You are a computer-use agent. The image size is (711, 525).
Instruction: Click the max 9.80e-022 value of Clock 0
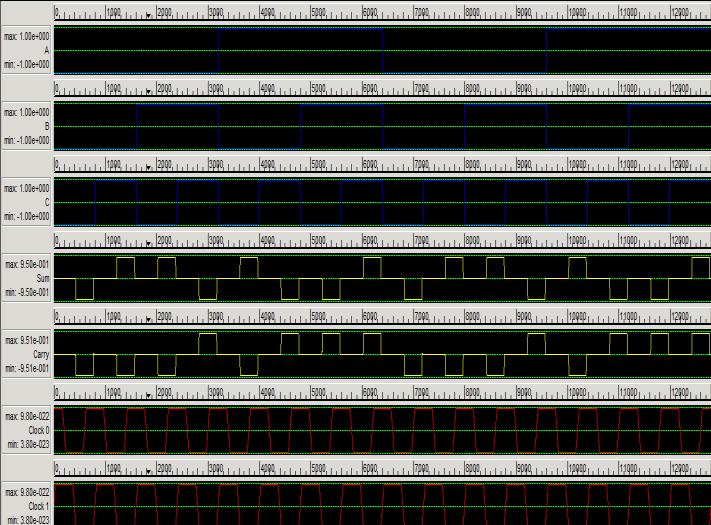pyautogui.click(x=27, y=416)
